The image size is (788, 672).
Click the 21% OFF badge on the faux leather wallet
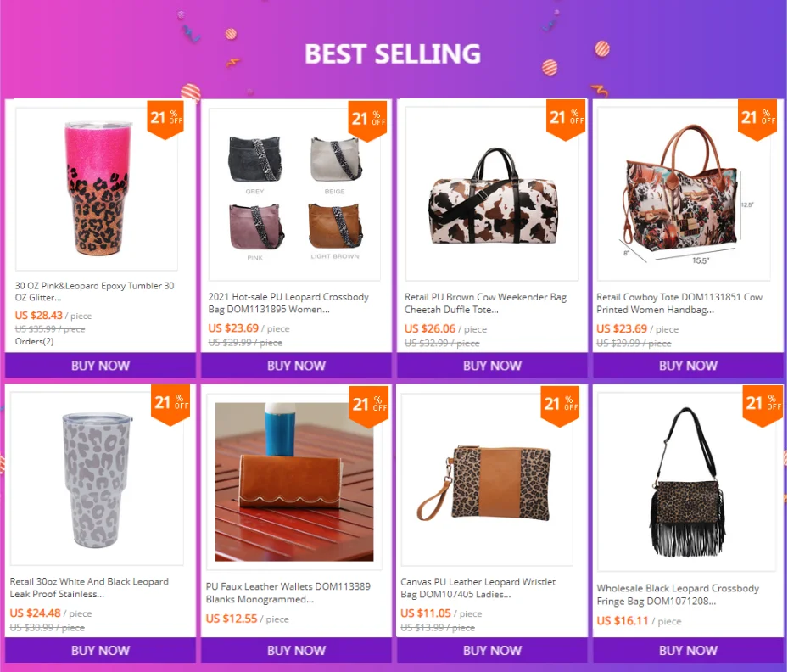point(369,406)
